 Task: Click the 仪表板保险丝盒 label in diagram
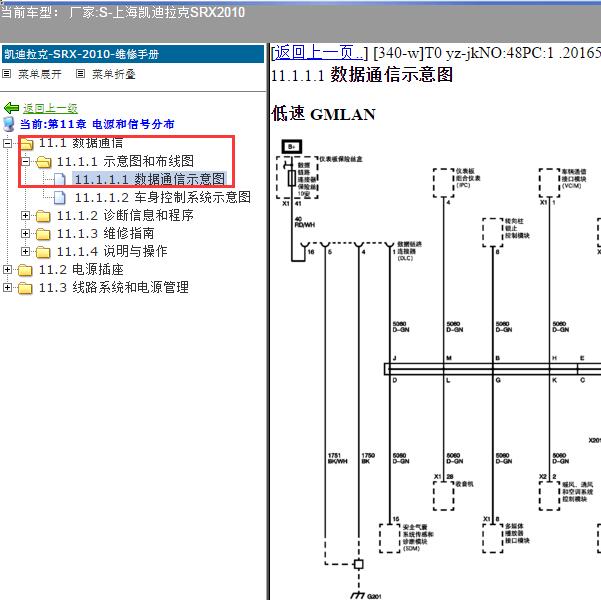click(x=342, y=159)
